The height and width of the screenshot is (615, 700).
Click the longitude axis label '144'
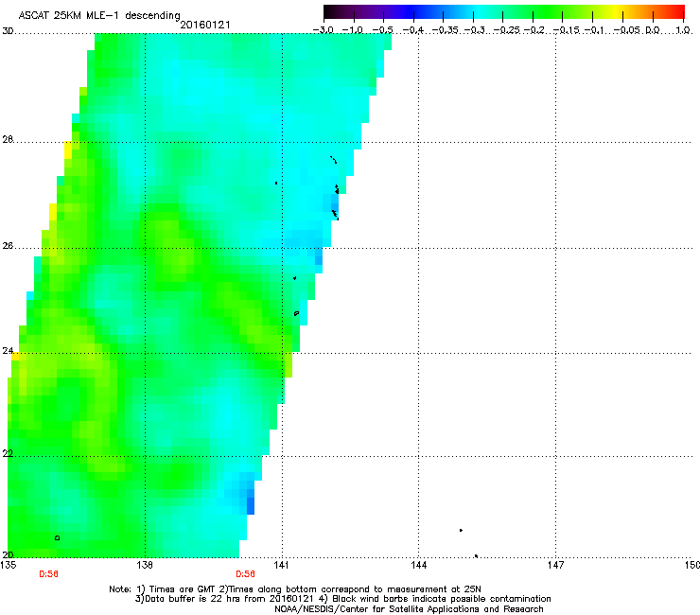[x=418, y=565]
